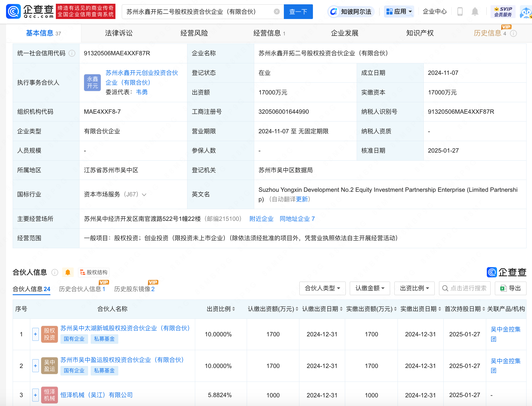This screenshot has height=406, width=532.
Task: Click credit code 91320506MAE4XXF87R value
Action: (117, 53)
